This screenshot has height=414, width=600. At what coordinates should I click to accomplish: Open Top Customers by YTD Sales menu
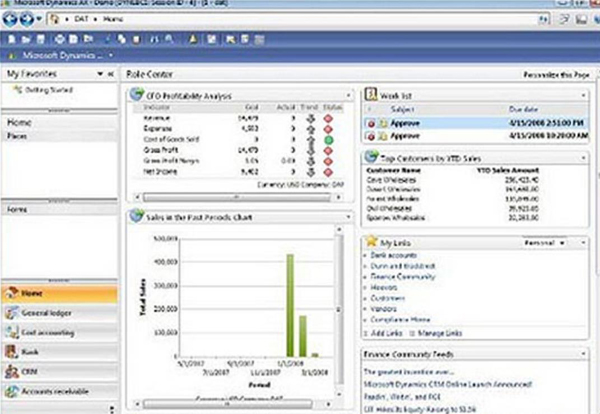pos(584,158)
